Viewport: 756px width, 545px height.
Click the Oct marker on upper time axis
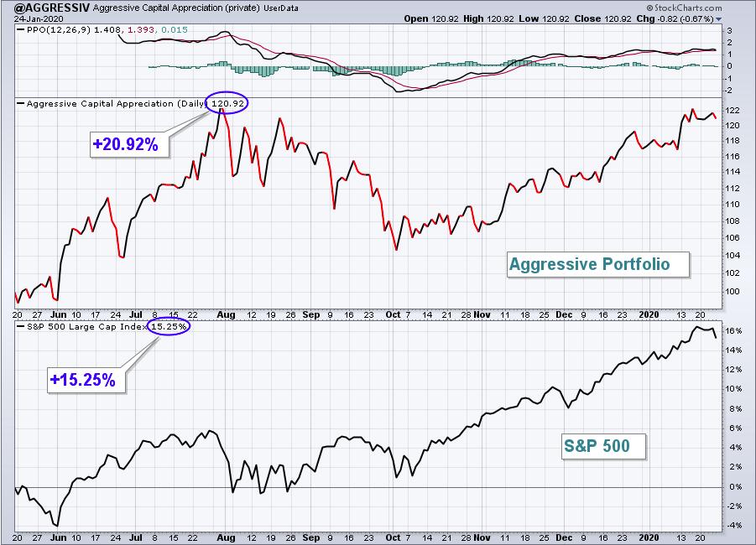point(393,314)
